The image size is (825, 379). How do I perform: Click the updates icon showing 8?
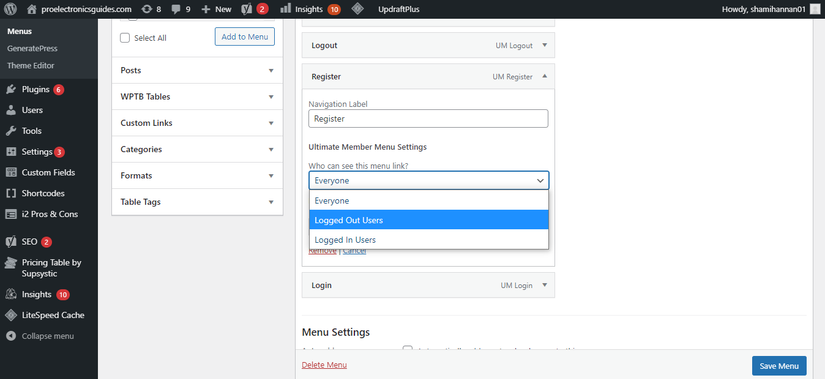pyautogui.click(x=146, y=9)
